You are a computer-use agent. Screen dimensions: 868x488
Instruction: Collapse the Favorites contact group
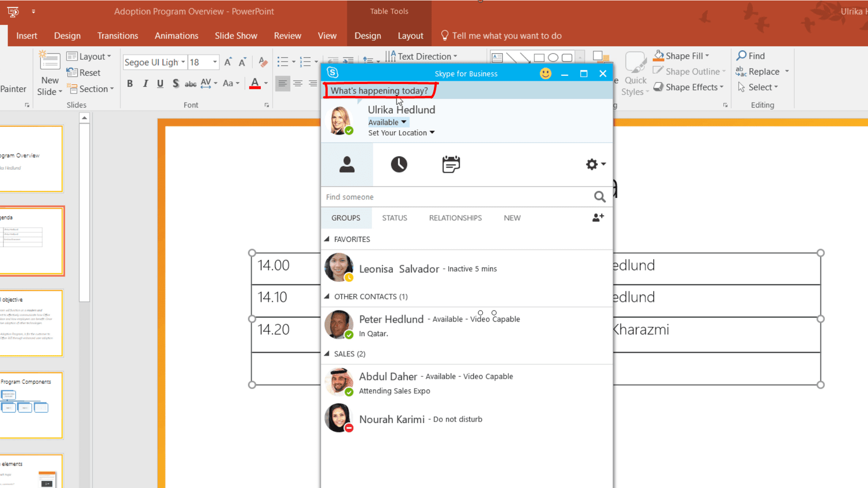pos(327,239)
